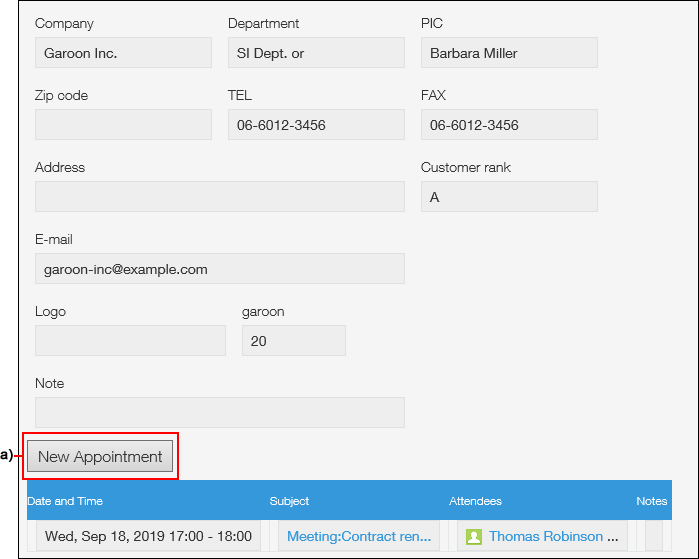Click the cell Wed, Sep 18, 2019 17:00 - 18:00
Screen dimensions: 699x559
(148, 536)
